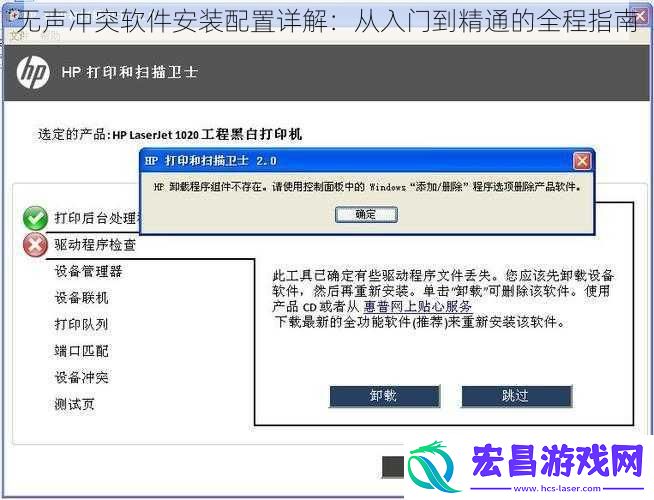Screen dimensions: 654x500
Task: Click the 卸载 button
Action: point(385,396)
